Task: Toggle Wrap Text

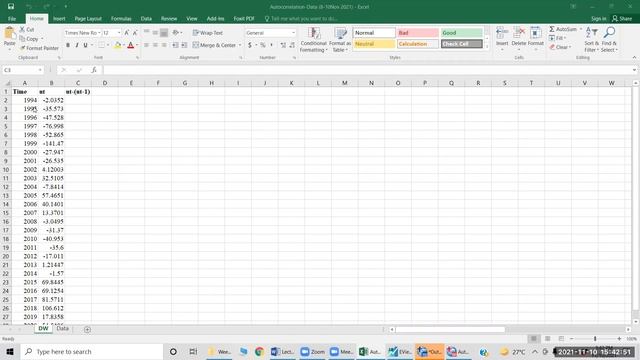Action: 208,33
